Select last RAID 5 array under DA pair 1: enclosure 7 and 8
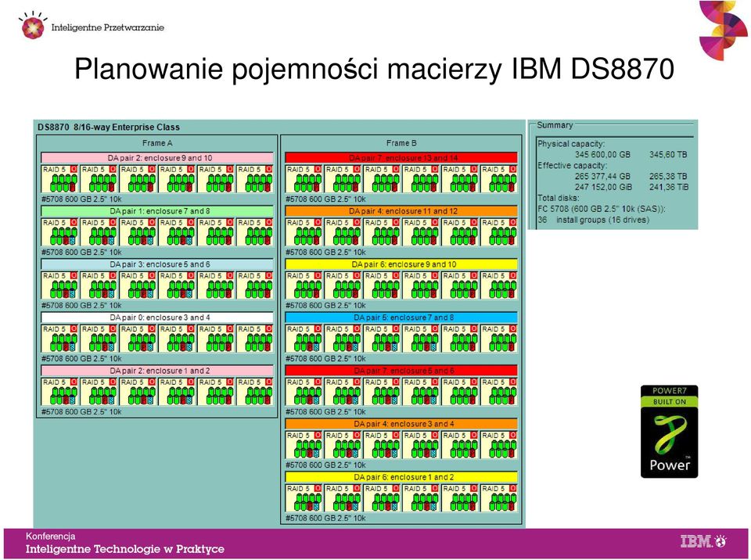Screen dimensions: 751x560 coord(255,232)
